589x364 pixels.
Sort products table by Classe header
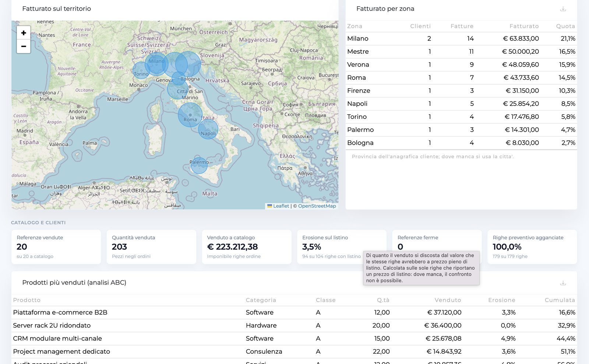click(325, 300)
